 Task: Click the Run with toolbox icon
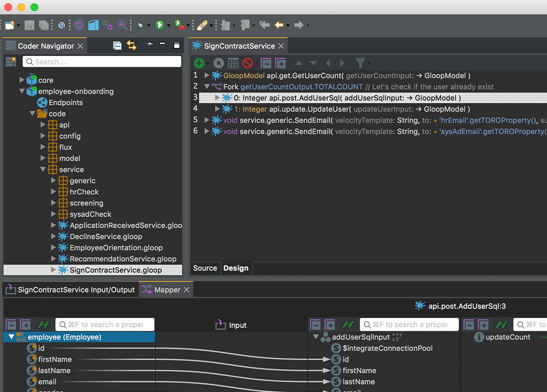(180, 25)
